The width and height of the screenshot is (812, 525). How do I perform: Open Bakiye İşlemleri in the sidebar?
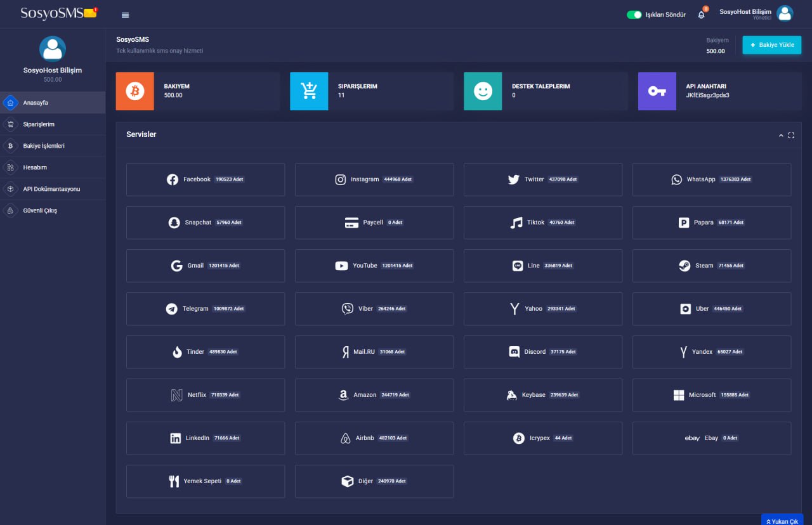tap(53, 146)
